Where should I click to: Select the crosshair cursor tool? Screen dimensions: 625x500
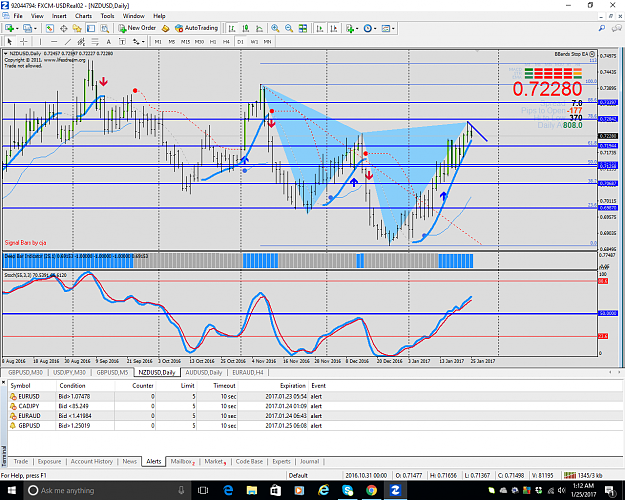coord(24,41)
